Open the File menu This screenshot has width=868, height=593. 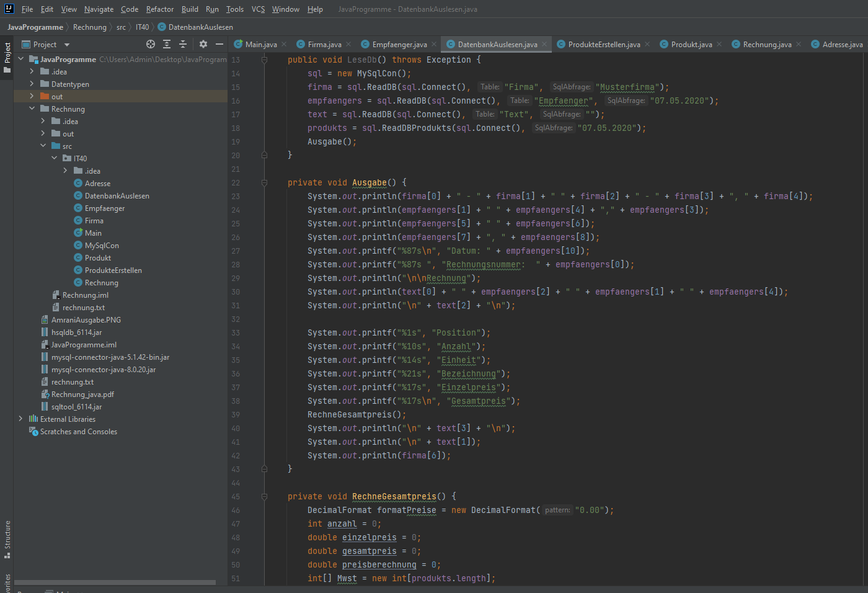[27, 9]
